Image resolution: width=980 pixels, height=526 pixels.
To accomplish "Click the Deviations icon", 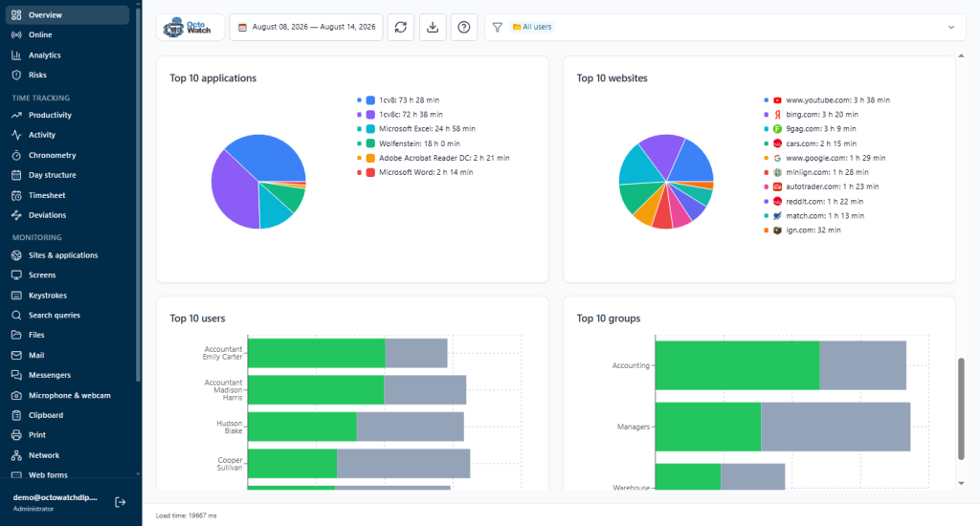I will [x=16, y=215].
